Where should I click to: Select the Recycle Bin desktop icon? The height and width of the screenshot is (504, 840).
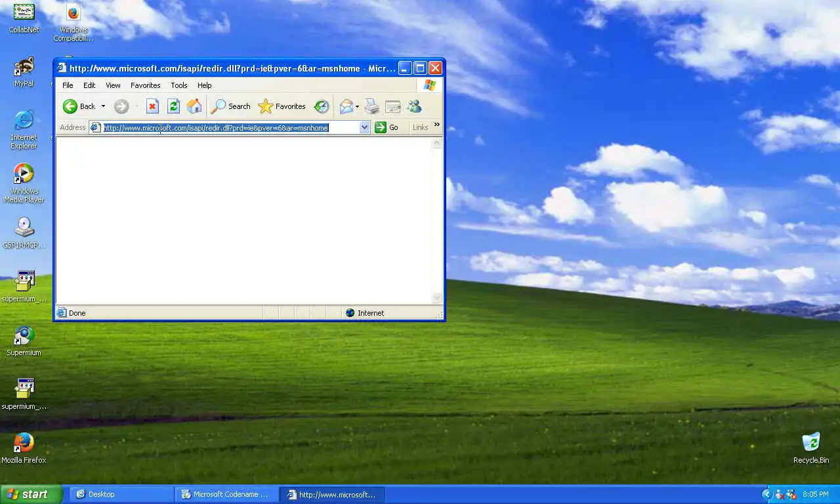pos(811,449)
